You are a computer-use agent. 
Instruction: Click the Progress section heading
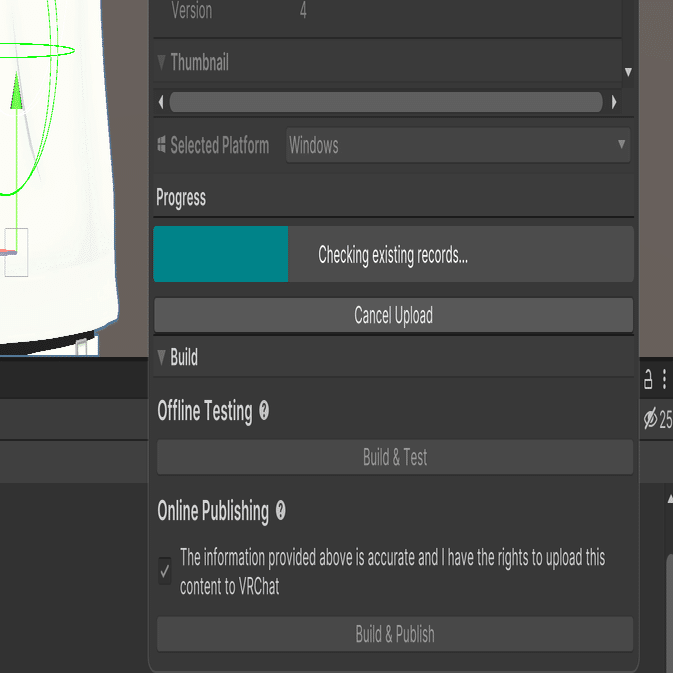coord(181,198)
